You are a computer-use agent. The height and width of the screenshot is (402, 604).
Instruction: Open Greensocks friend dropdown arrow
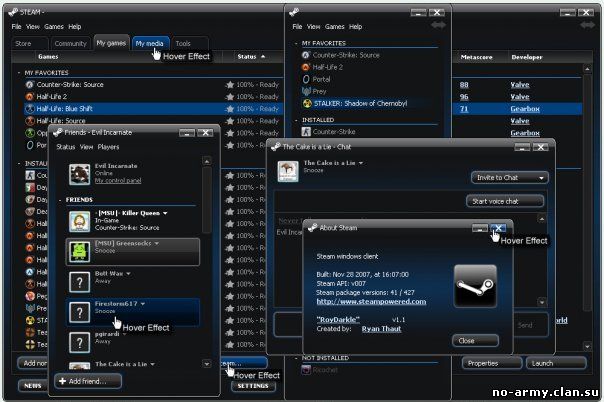point(157,243)
